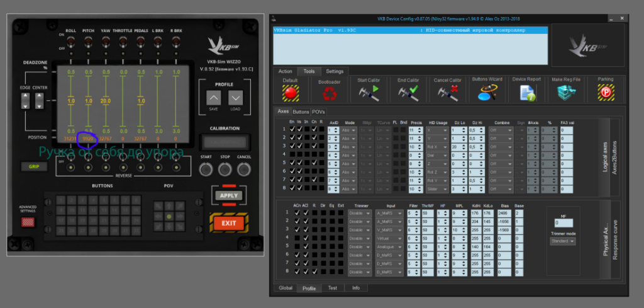Abort calibration using the Cancel Calibr icon
644x308 pixels.
point(448,93)
